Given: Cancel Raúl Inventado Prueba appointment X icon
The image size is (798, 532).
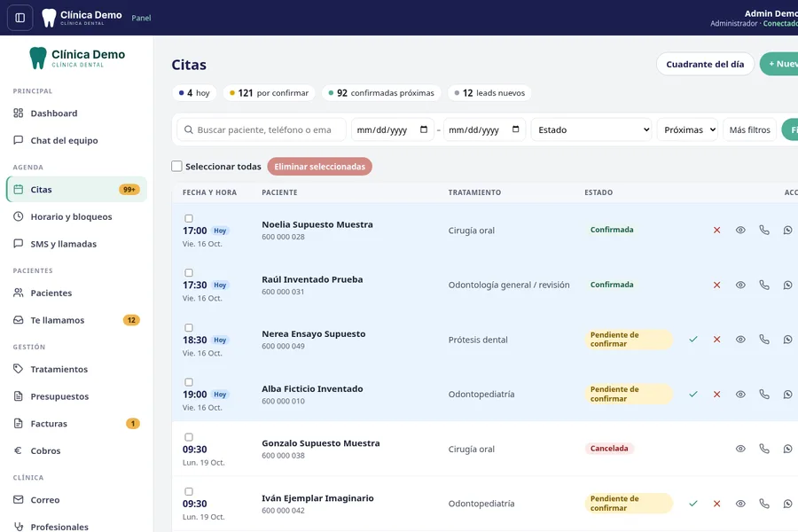Looking at the screenshot, I should click(716, 286).
